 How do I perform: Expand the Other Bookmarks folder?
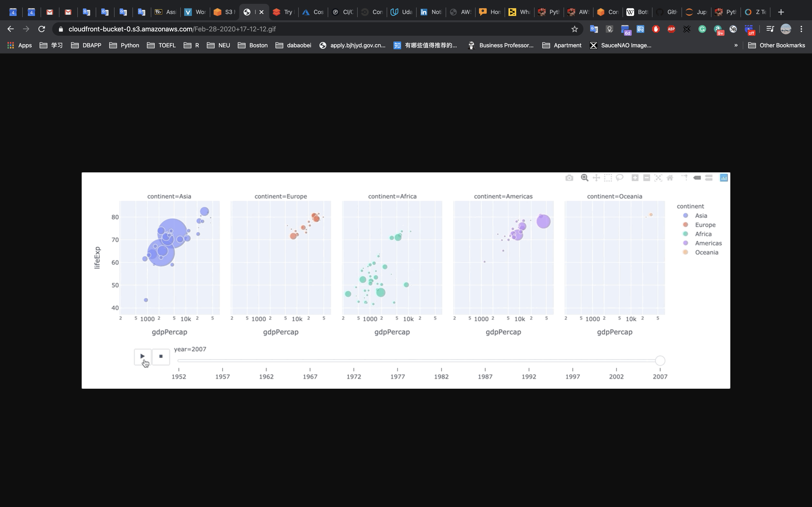pyautogui.click(x=776, y=45)
